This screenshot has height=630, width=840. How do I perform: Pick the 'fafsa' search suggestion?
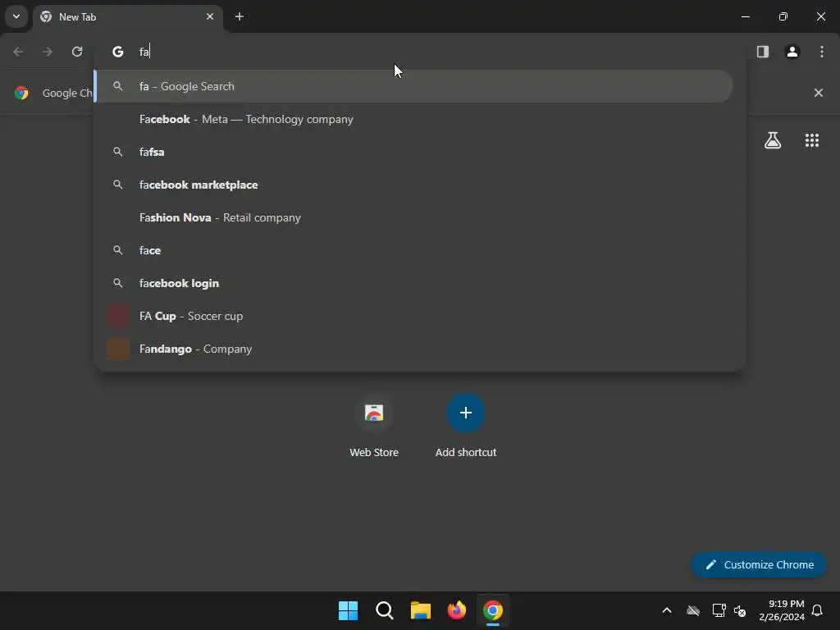[413, 152]
